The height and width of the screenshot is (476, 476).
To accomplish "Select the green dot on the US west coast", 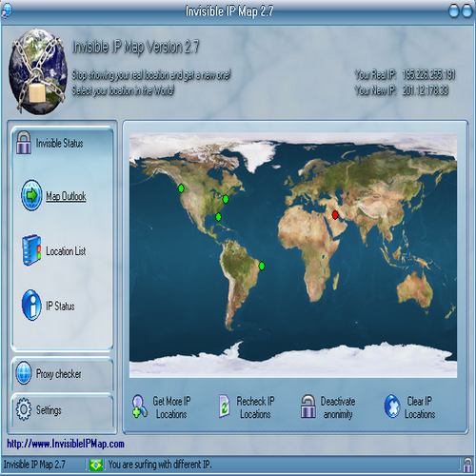I will point(181,188).
